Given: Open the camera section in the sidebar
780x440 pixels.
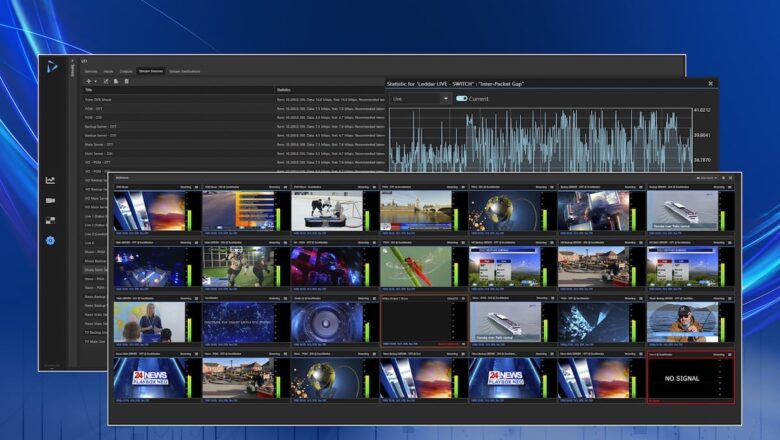Looking at the screenshot, I should pyautogui.click(x=50, y=200).
